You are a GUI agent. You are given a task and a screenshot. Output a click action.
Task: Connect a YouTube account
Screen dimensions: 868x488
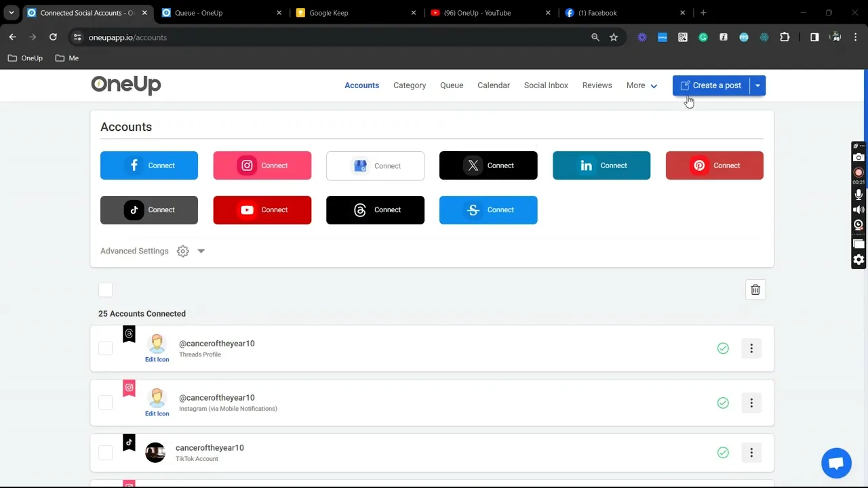[262, 210]
